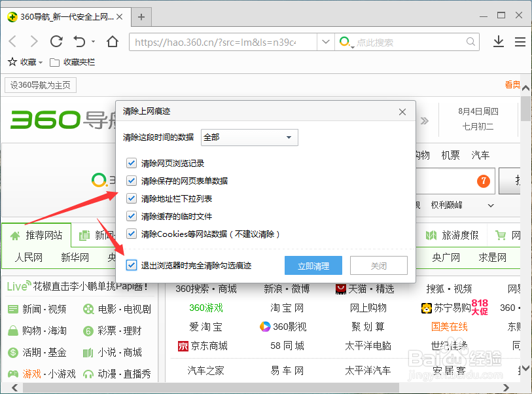Viewport: 532px width, 394px height.
Task: Click the 苏宁易购 lion logo icon
Action: pos(426,308)
